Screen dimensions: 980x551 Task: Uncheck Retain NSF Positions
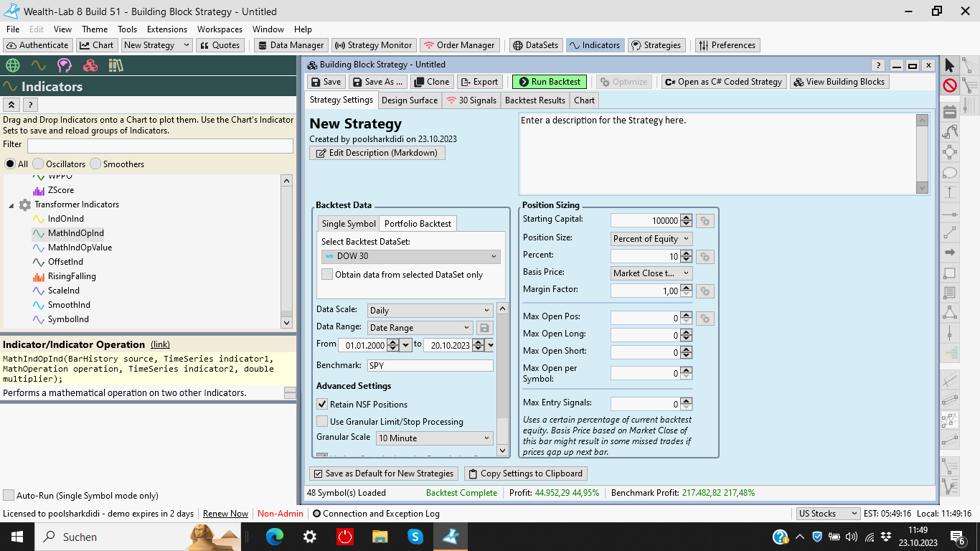tap(323, 405)
